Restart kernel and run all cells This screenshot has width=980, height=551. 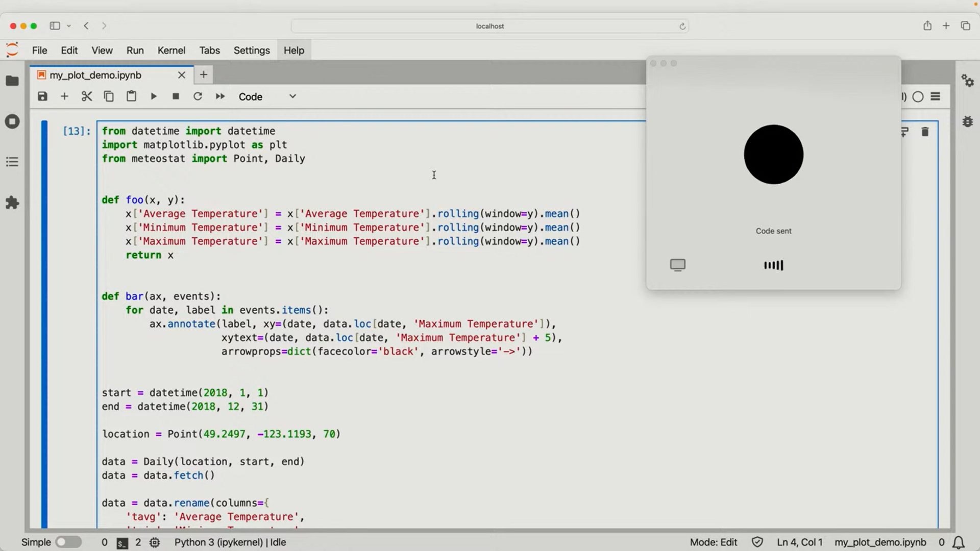[x=220, y=96]
